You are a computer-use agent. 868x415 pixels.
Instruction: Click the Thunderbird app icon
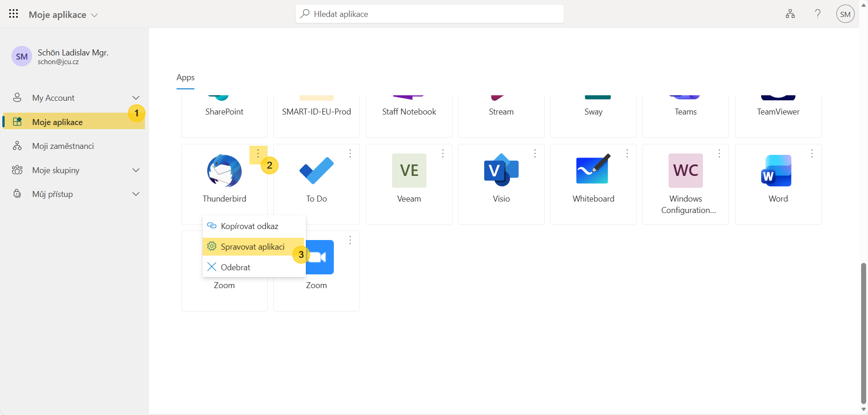[x=224, y=171]
